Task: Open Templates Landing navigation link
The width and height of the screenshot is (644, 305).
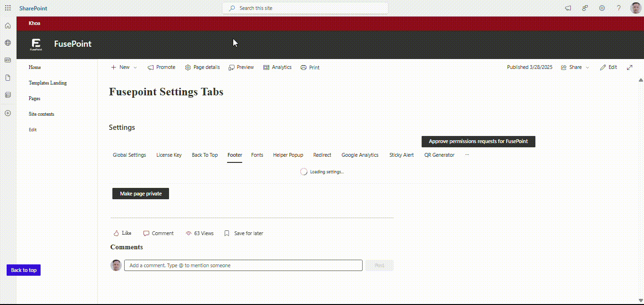Action: [48, 83]
